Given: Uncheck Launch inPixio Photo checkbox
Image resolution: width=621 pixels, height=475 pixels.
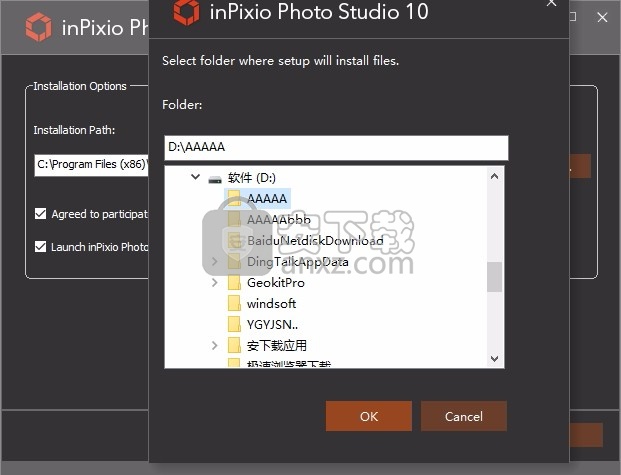Looking at the screenshot, I should pyautogui.click(x=40, y=247).
